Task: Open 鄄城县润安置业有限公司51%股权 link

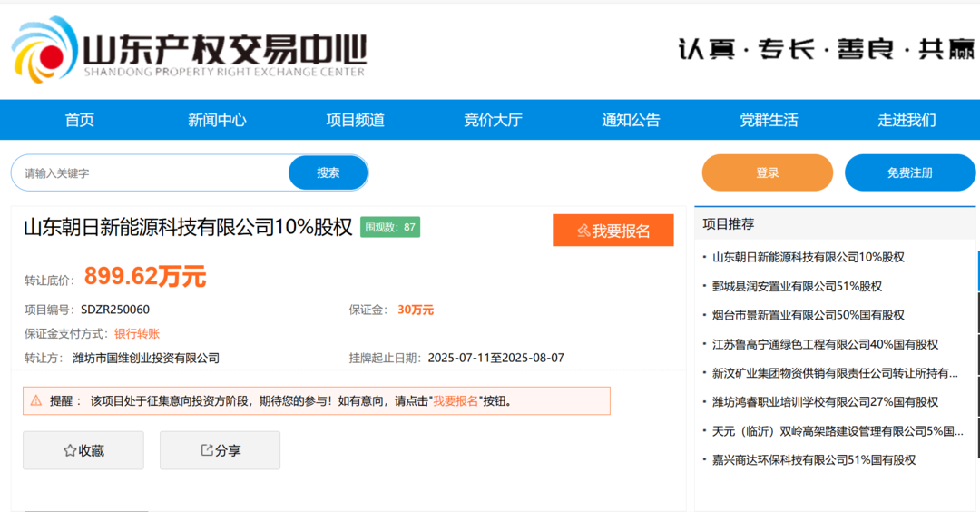Action: tap(797, 286)
